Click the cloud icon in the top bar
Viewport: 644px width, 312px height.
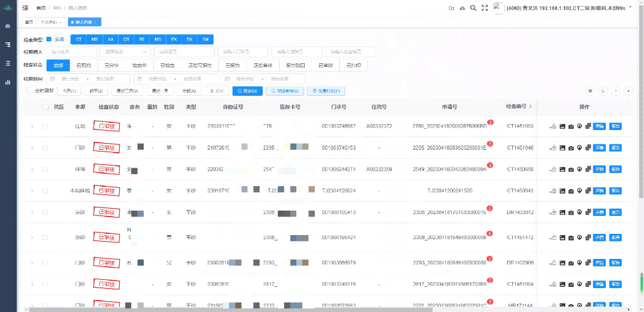(463, 8)
